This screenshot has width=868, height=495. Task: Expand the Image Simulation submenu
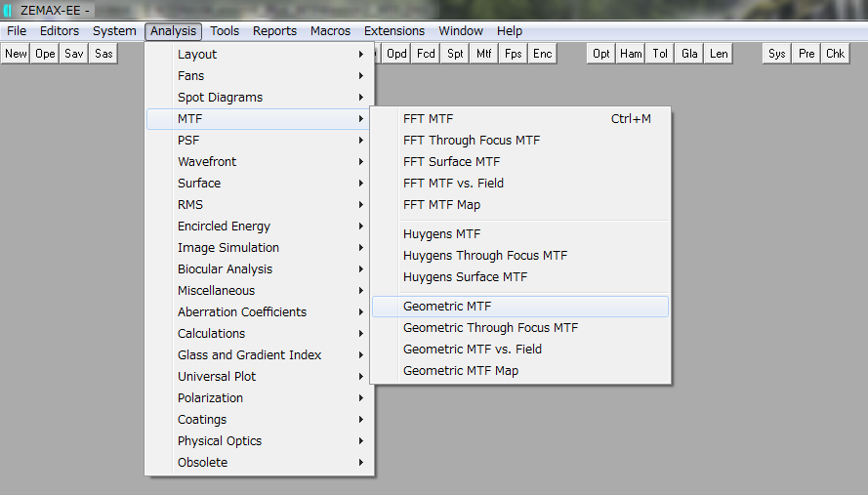click(x=260, y=248)
